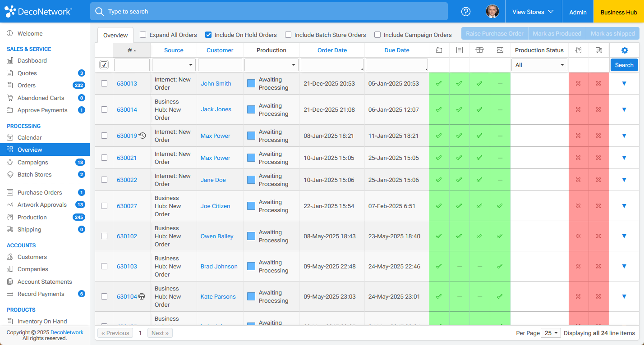Click the blue expand arrow on order 630013
Screen dimensions: 644x345
pos(624,83)
